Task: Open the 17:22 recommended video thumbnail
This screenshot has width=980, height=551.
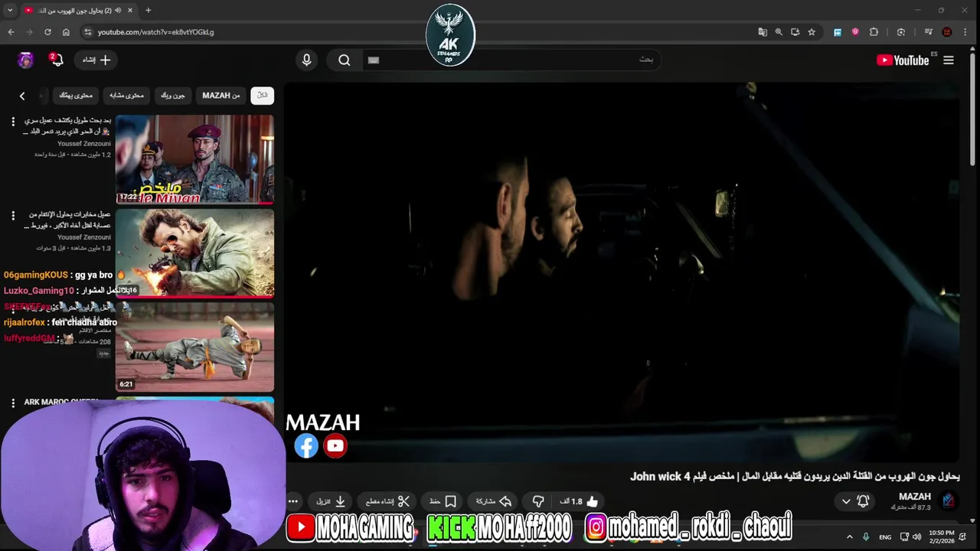Action: (194, 159)
